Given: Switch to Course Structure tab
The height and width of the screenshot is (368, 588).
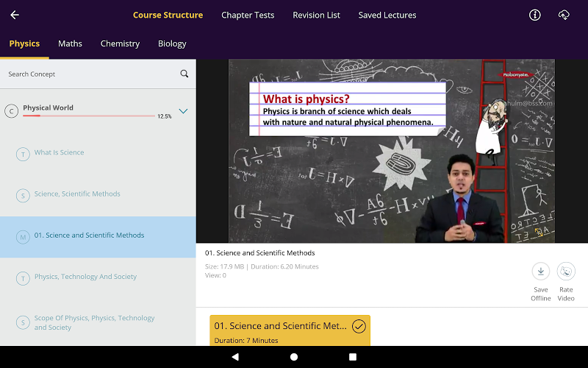Looking at the screenshot, I should pos(168,15).
